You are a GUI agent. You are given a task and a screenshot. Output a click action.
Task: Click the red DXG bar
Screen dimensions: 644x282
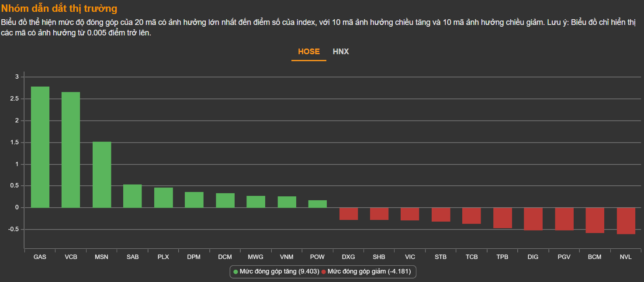pos(348,214)
